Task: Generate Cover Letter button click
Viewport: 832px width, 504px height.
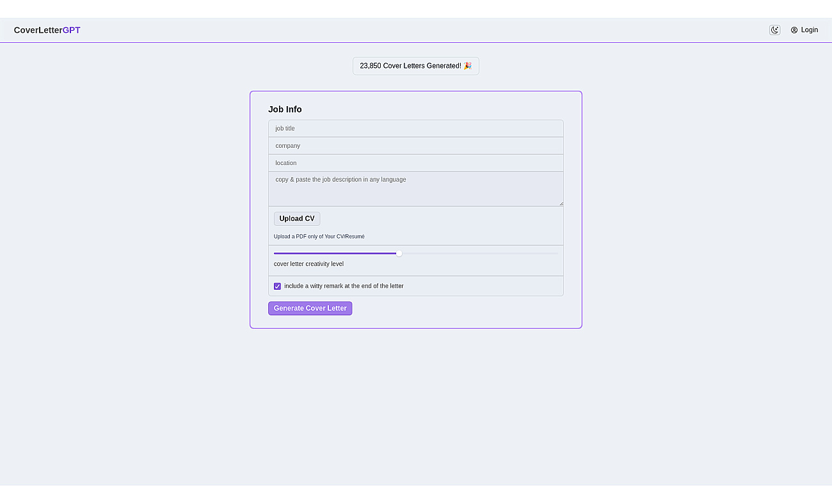Action: pyautogui.click(x=310, y=308)
